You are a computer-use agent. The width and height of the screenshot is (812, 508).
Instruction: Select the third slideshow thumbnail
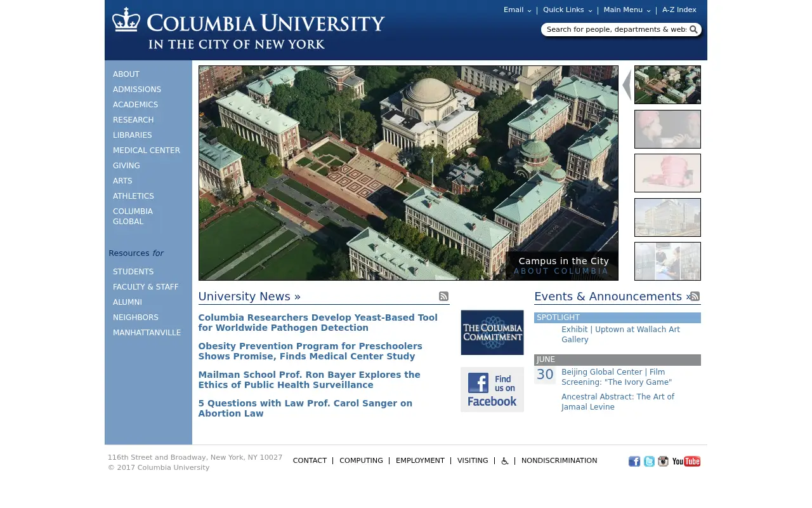pyautogui.click(x=667, y=173)
